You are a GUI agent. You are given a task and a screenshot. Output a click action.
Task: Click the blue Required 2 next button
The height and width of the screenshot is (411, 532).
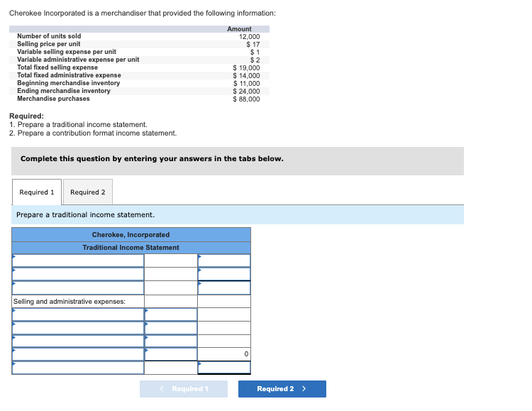click(x=282, y=388)
